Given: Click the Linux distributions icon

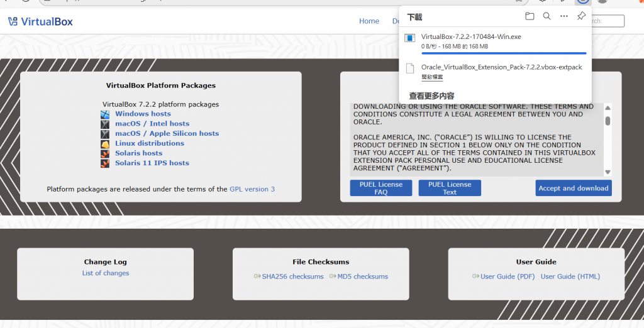Looking at the screenshot, I should click(x=105, y=144).
